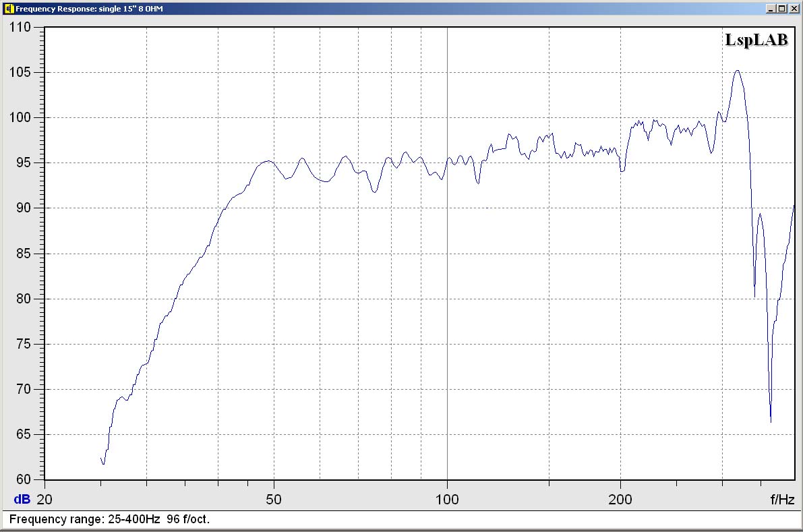
Task: Click the '80' dB axis value
Action: tap(24, 299)
